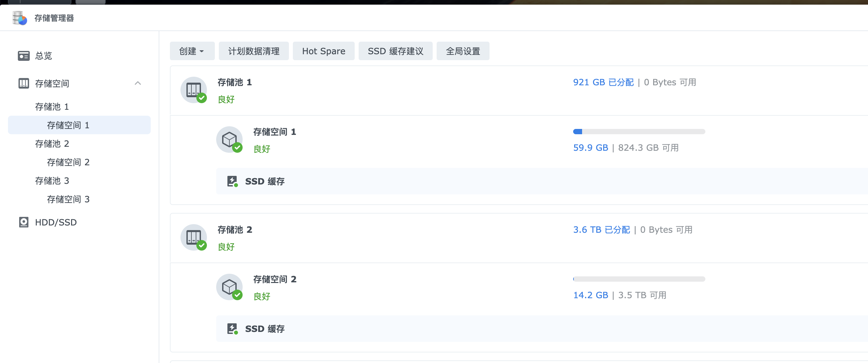
Task: Open SSD 缓存建议 advisor
Action: coord(395,51)
